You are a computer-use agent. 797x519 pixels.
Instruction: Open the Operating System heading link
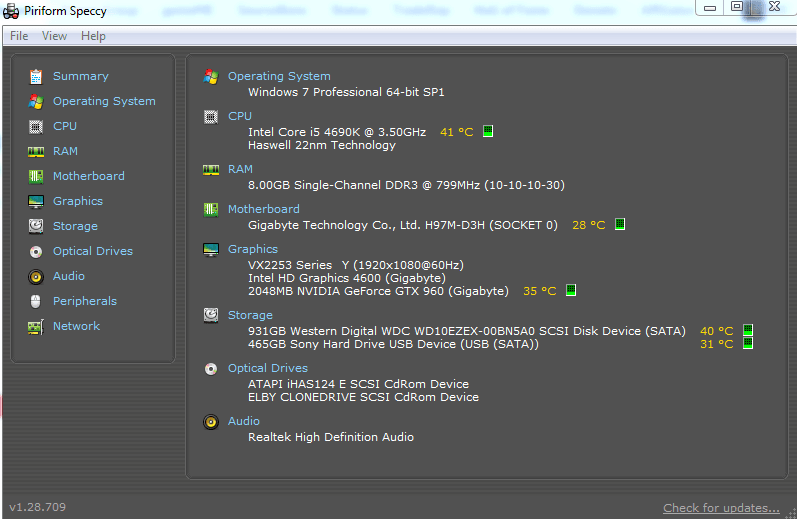click(x=279, y=76)
